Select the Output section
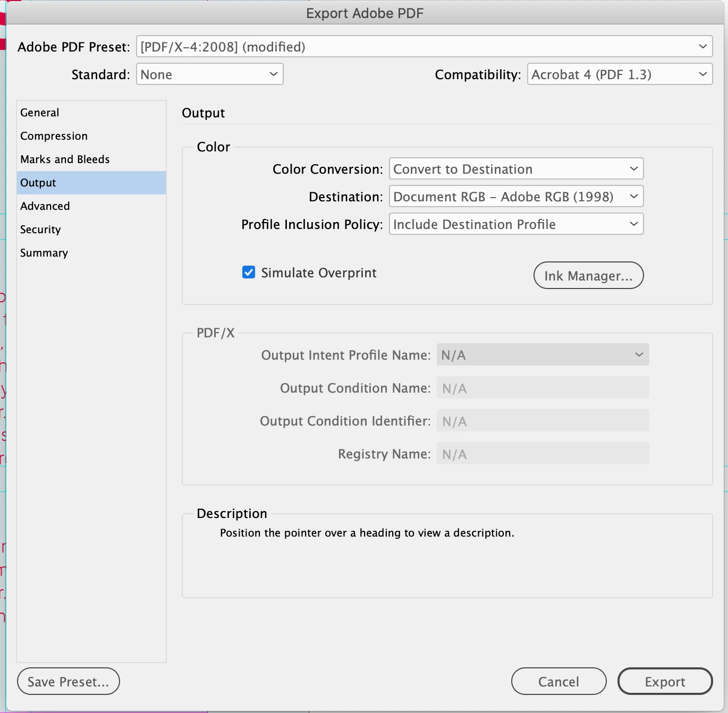Screen dimensions: 728x713 point(91,183)
